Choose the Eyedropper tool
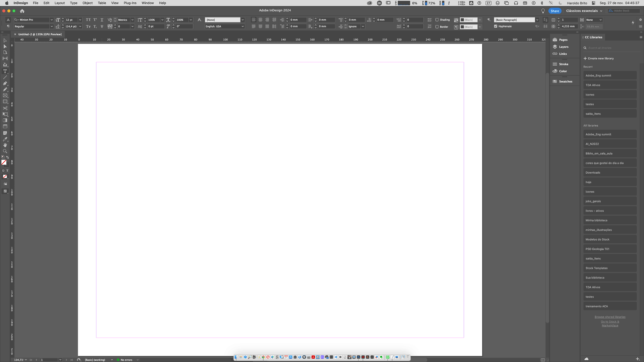 [x=5, y=139]
